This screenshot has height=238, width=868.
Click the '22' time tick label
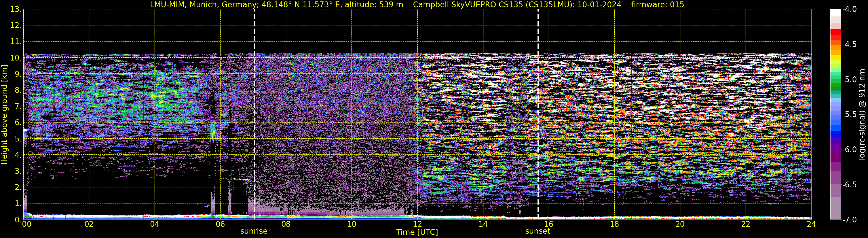point(746,224)
